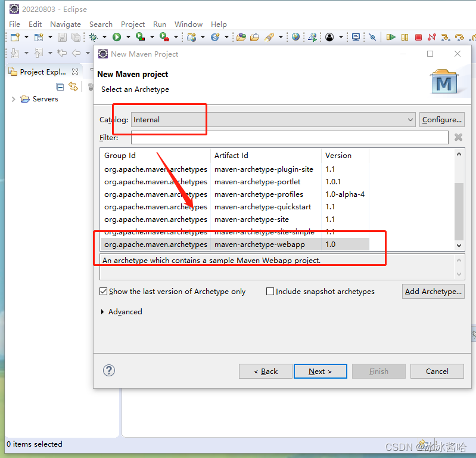The image size is (476, 458).
Task: Click the Cancel button
Action: point(437,371)
